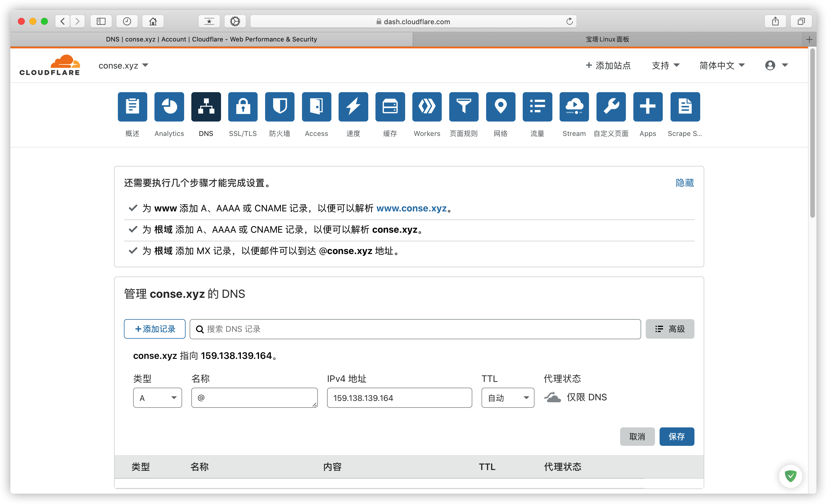The width and height of the screenshot is (827, 504).
Task: Click the 添加记录 add record button
Action: coord(155,329)
